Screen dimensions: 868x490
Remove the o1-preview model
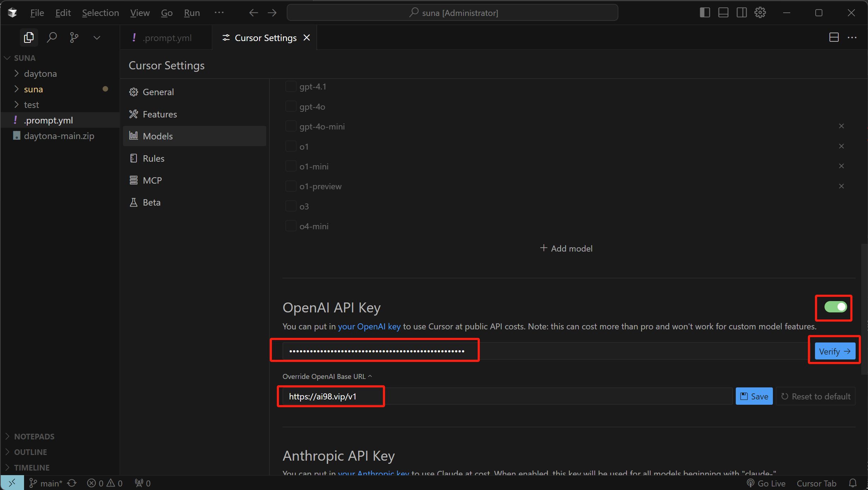(841, 186)
